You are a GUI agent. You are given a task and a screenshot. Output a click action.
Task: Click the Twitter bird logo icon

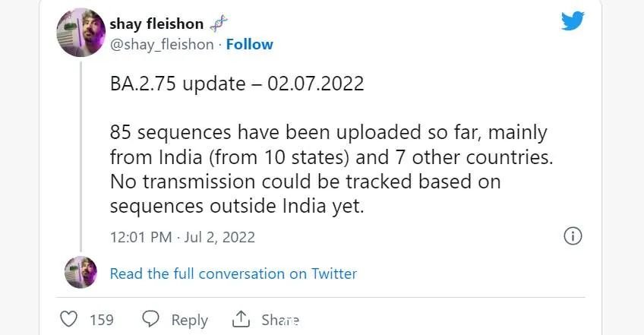coord(573,21)
